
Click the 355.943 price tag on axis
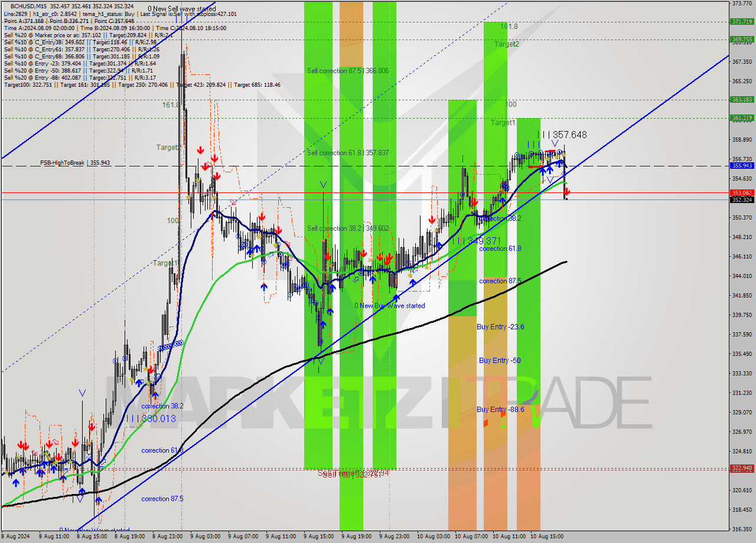pyautogui.click(x=742, y=166)
